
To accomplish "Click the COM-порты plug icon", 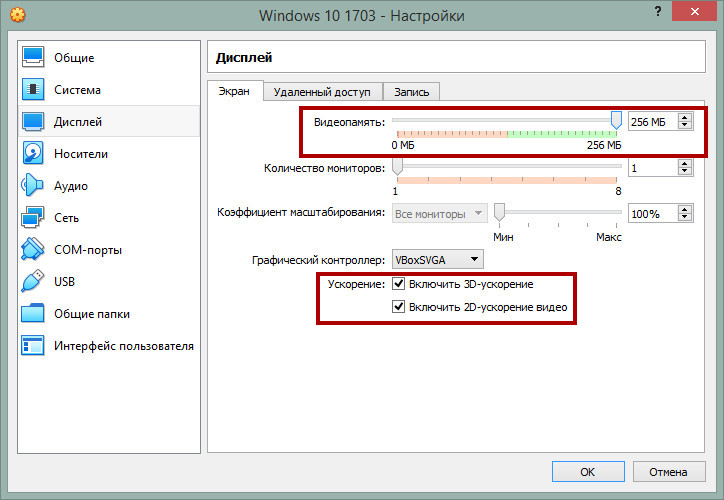I will 33,249.
